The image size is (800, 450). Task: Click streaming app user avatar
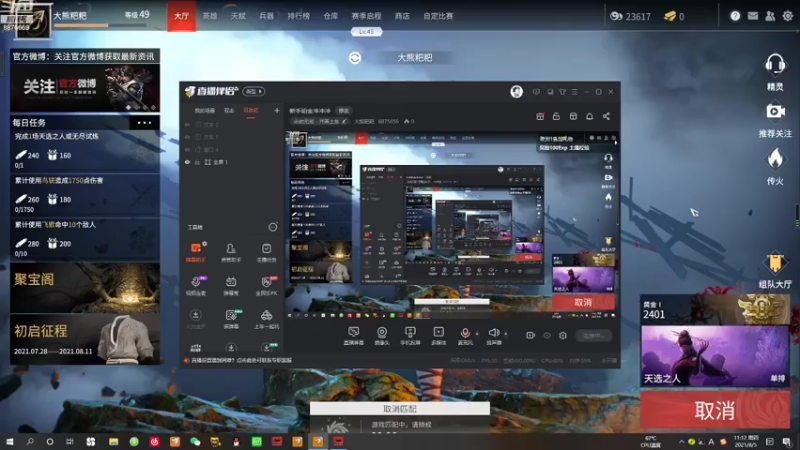point(516,92)
